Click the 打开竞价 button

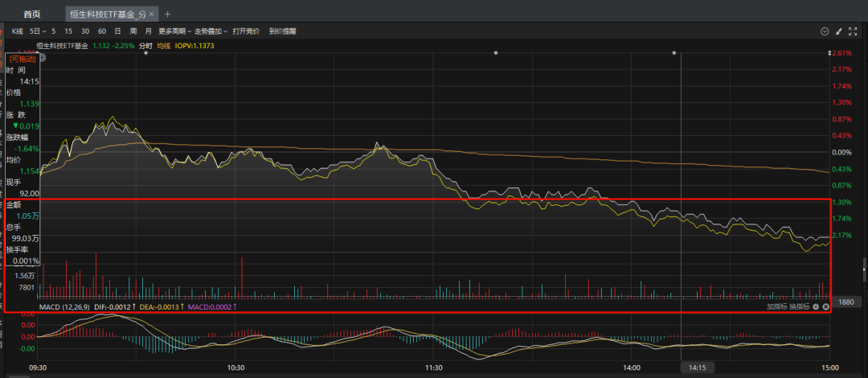point(246,31)
